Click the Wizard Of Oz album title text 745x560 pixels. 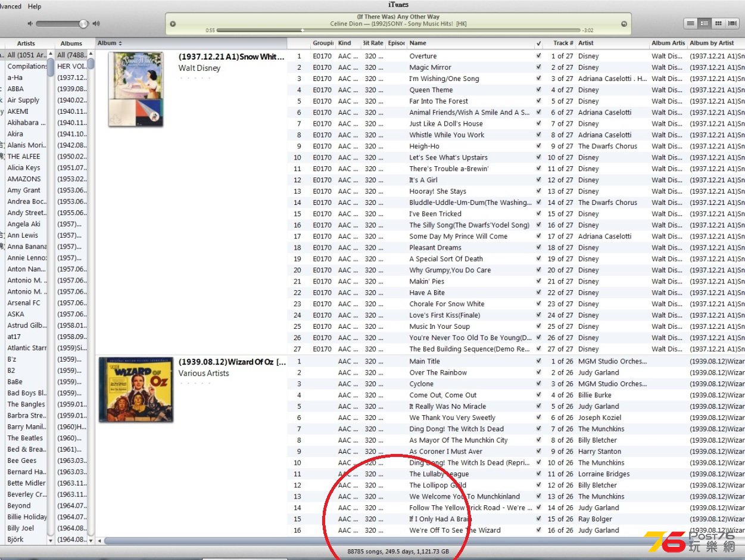232,362
